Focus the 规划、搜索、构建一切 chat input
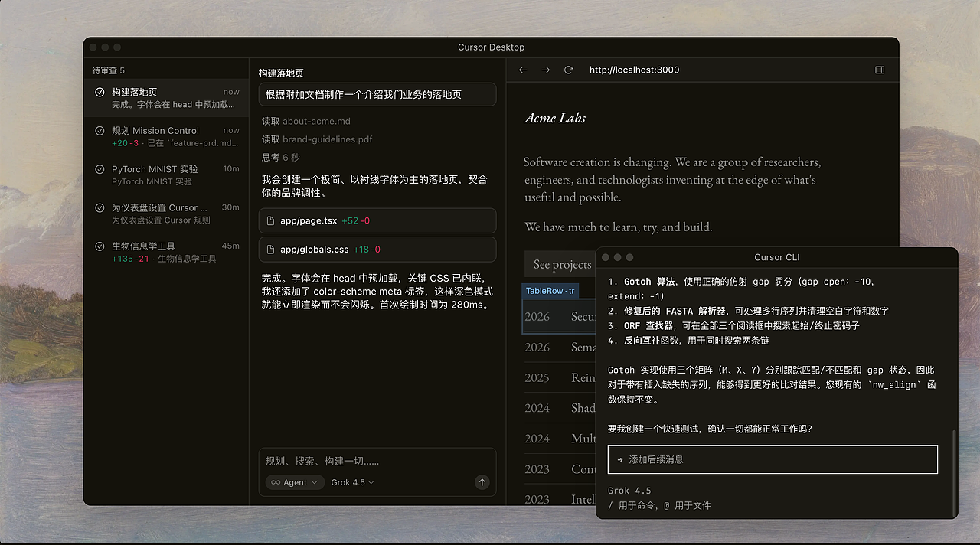 pyautogui.click(x=377, y=461)
